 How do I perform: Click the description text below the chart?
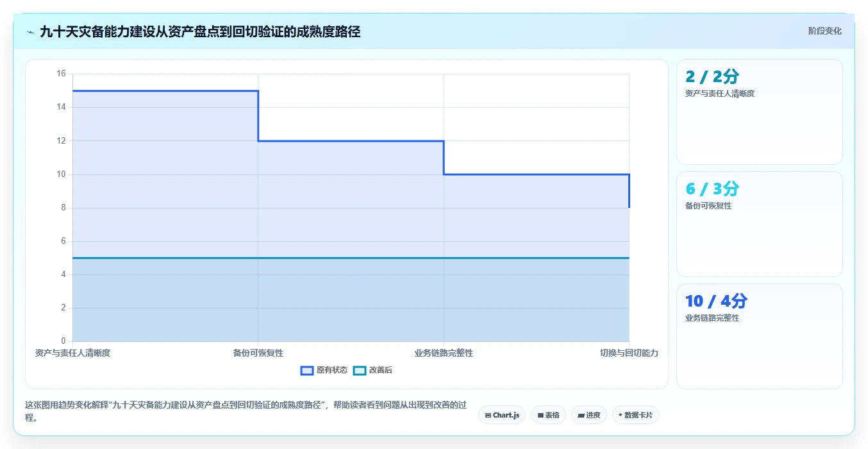pyautogui.click(x=246, y=411)
